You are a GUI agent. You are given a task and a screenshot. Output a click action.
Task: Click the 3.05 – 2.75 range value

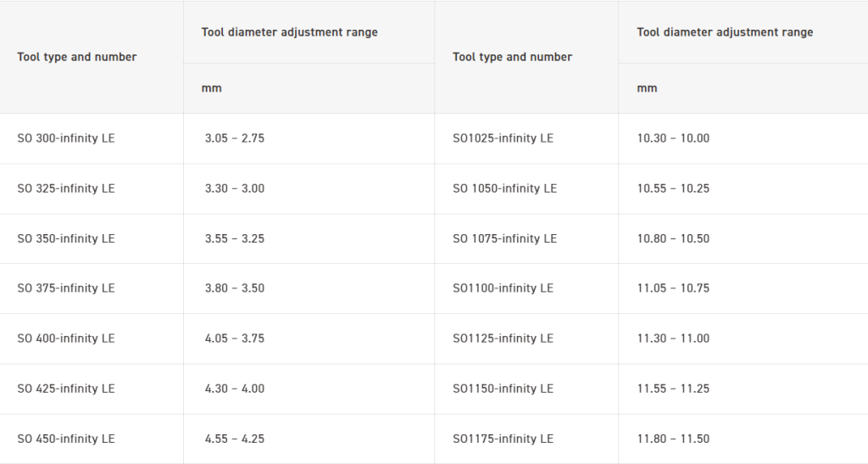235,138
